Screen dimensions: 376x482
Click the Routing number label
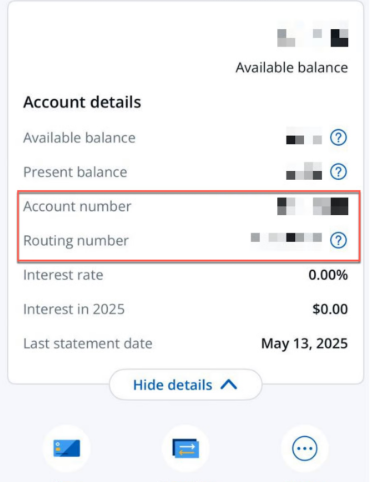(76, 241)
